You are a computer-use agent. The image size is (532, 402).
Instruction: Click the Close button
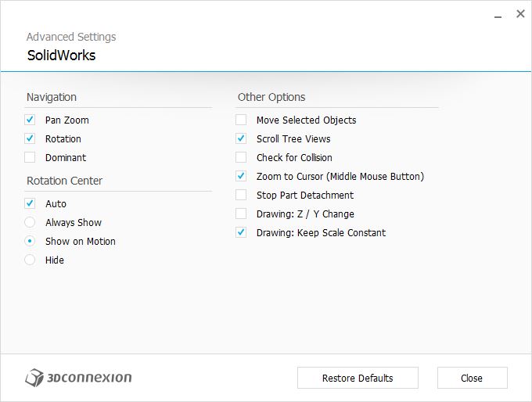coord(472,378)
